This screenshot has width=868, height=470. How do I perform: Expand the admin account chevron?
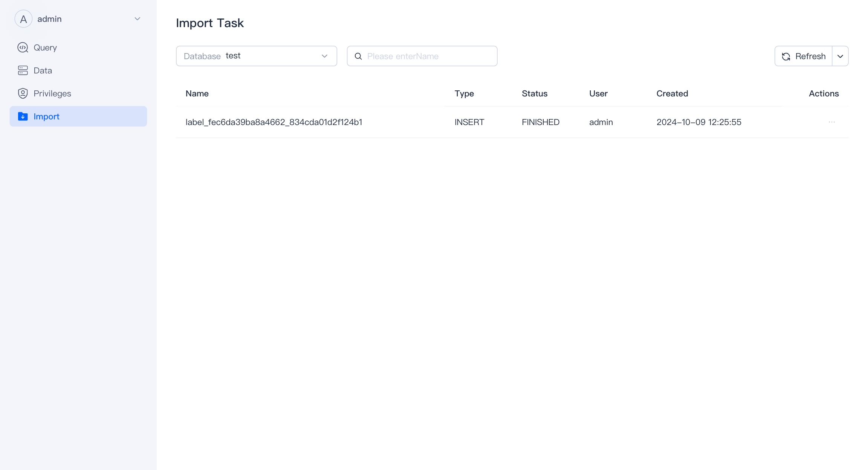coord(138,19)
